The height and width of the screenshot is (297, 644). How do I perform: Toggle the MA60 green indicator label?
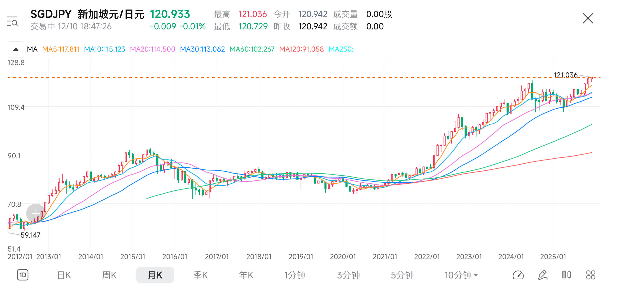tap(252, 49)
